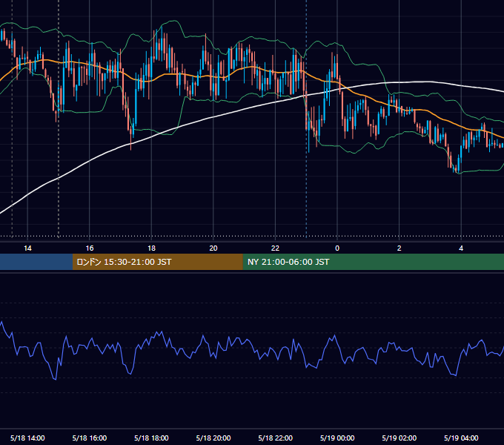Click hour label 22 on chart axis
504x445 pixels.
(275, 248)
